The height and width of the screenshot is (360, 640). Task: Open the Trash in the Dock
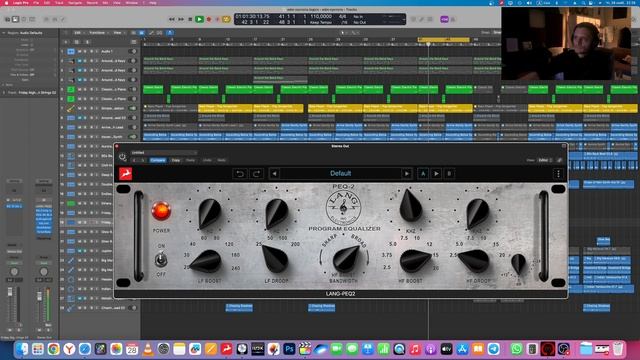coord(618,349)
